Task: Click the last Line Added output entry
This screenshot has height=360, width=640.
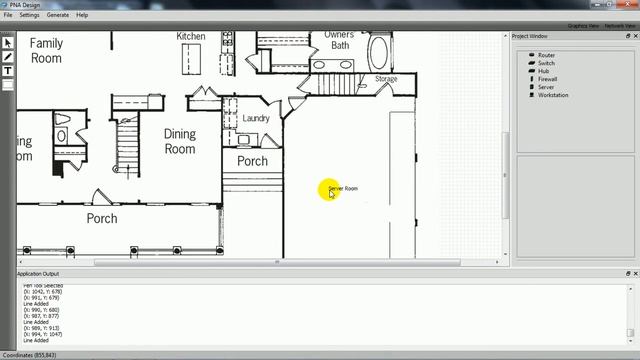Action: 36,340
